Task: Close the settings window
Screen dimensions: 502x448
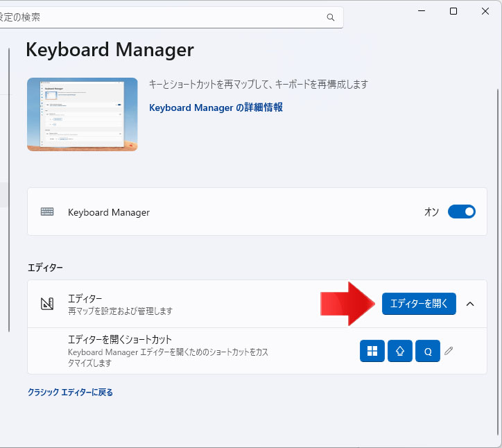Action: (x=485, y=11)
